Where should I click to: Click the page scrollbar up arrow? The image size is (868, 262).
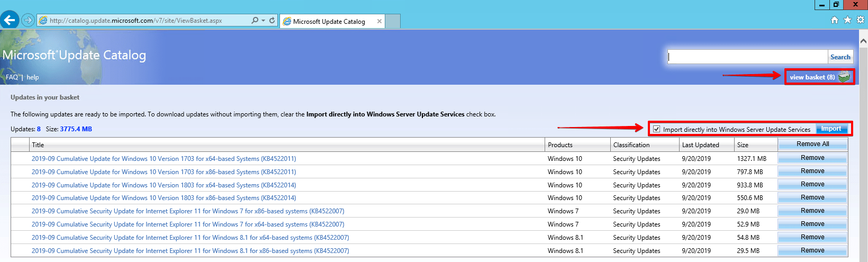pyautogui.click(x=863, y=40)
